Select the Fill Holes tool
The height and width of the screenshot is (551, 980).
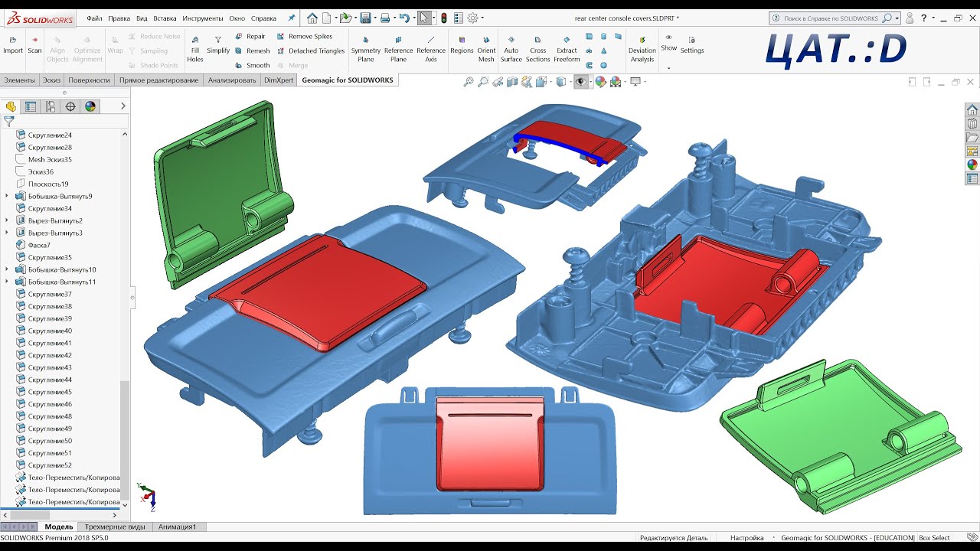click(x=195, y=48)
